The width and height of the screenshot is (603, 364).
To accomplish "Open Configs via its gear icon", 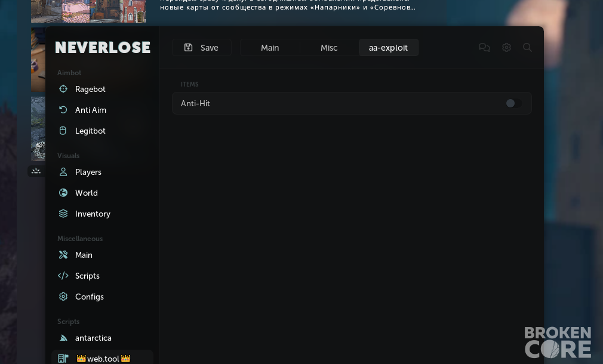I will point(63,297).
